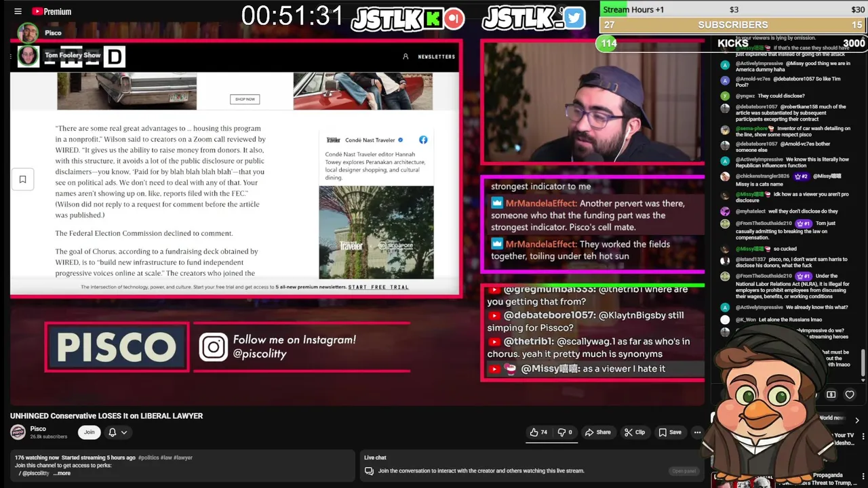Go to YouTube Premium home logo
The width and height of the screenshot is (868, 488).
tap(52, 12)
